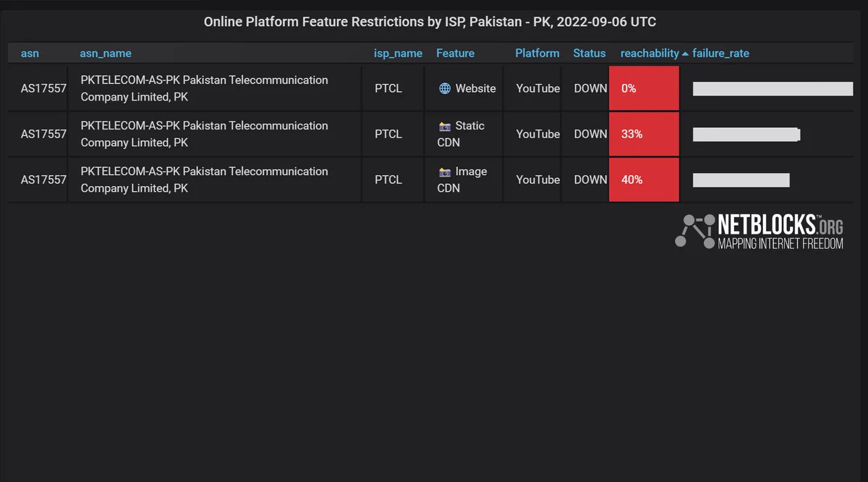Click AS17557 in the Static CDN row
868x482 pixels.
pyautogui.click(x=43, y=134)
